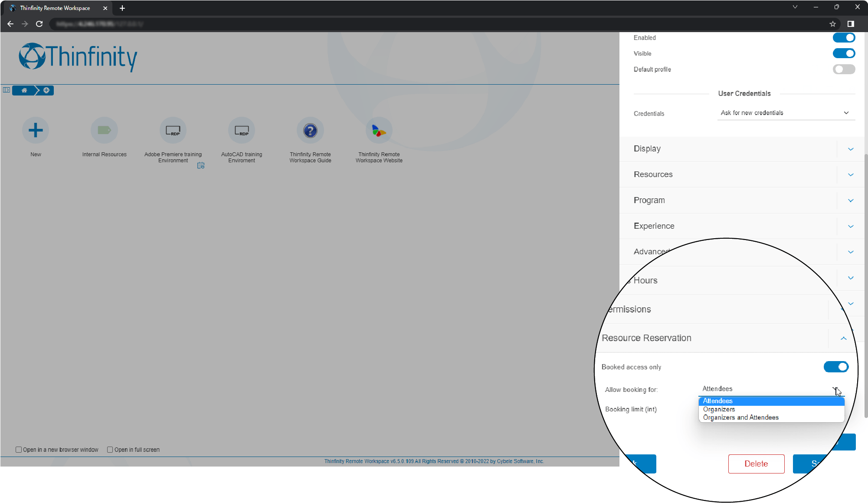Open the browser side panel icon
868x503 pixels.
click(851, 24)
